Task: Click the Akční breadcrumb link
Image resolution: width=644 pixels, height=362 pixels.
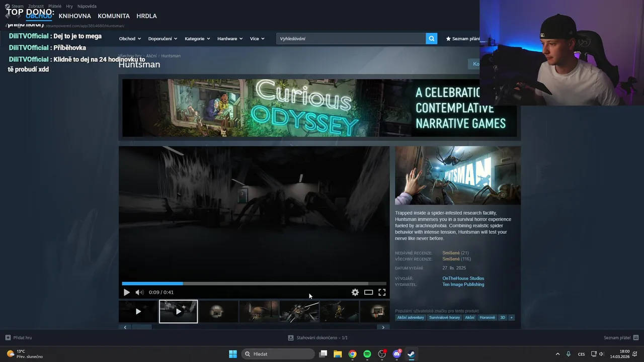Action: click(151, 56)
